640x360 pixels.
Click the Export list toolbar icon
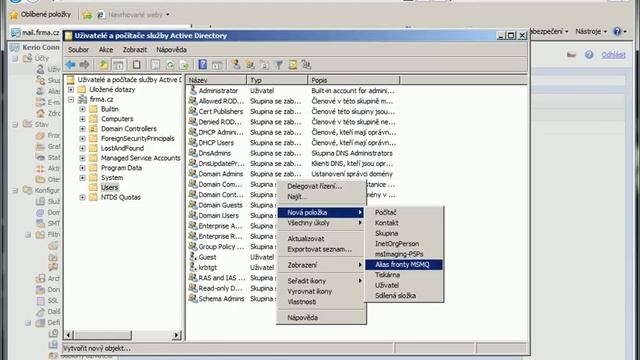click(184, 64)
